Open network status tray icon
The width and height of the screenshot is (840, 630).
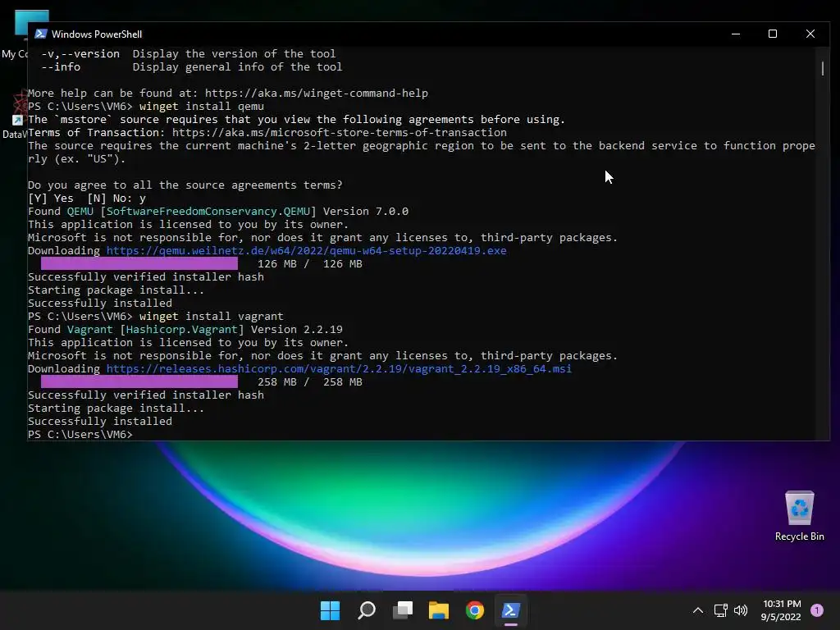point(720,610)
